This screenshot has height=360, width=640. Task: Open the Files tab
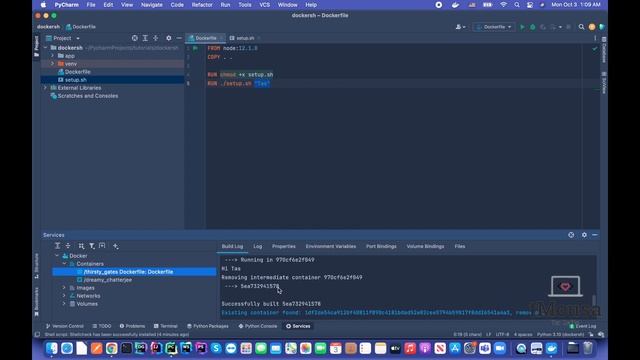click(460, 247)
